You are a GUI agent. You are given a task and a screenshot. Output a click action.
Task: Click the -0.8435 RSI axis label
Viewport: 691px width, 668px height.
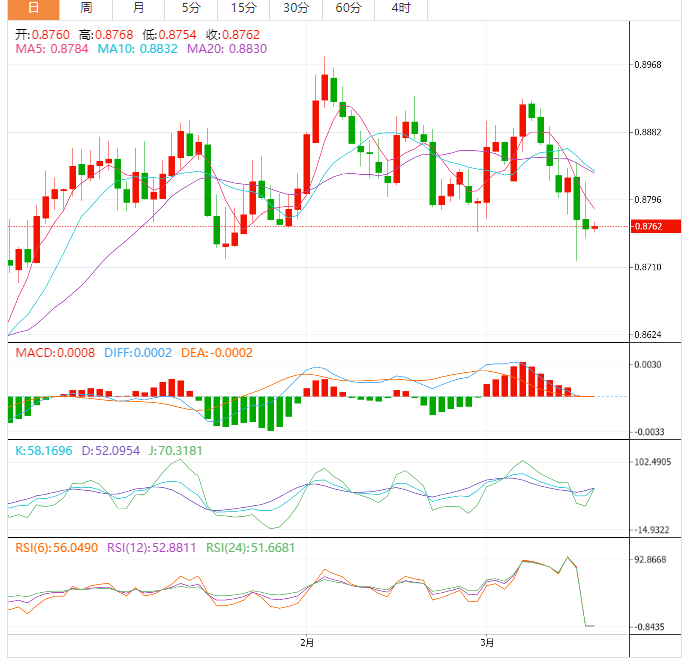(x=649, y=627)
